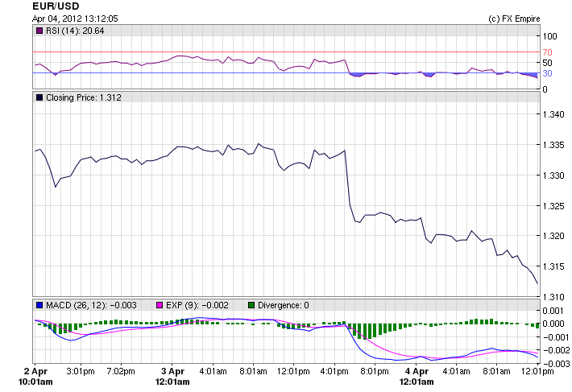Click the purple RSI legend swatch

coord(39,31)
